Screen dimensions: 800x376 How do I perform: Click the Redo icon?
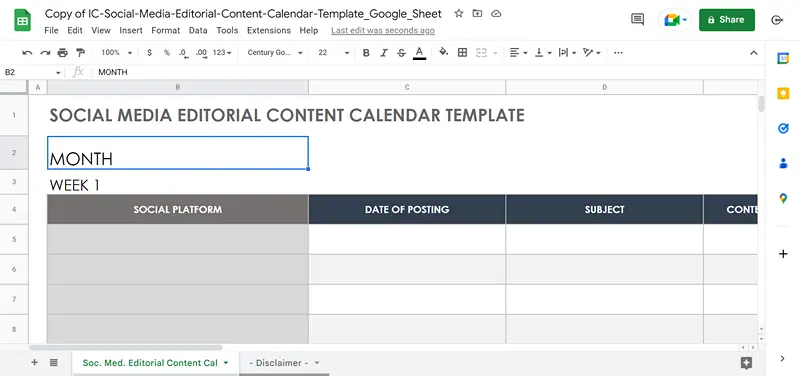(x=45, y=53)
